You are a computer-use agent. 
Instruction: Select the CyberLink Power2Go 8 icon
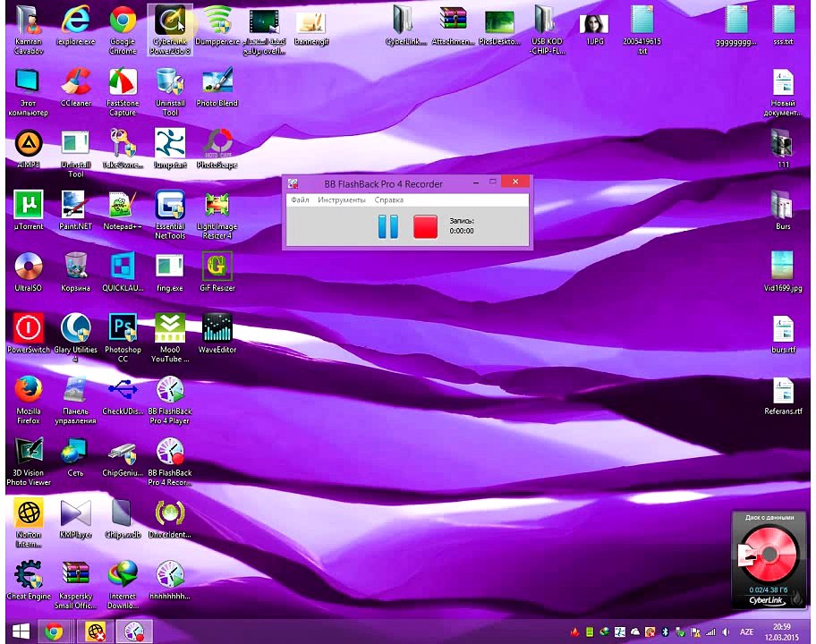coord(170,30)
